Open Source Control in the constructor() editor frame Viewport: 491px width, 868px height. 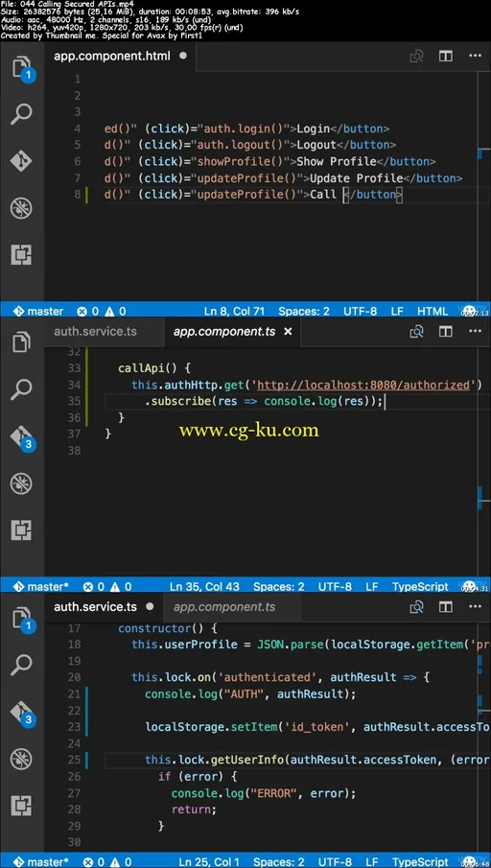click(x=22, y=713)
